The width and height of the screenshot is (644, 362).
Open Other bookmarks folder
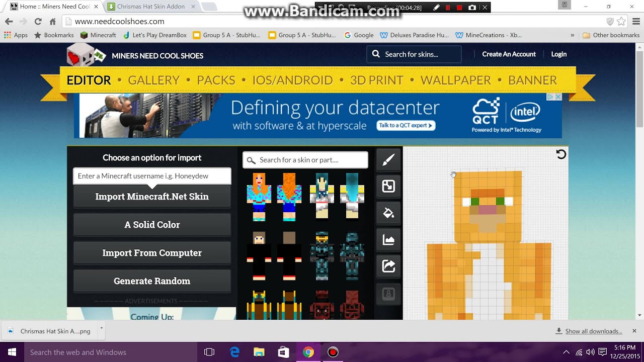[x=611, y=35]
